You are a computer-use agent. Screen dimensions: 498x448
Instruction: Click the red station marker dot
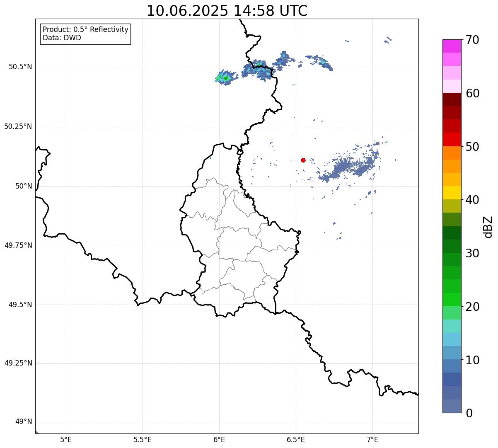pyautogui.click(x=303, y=160)
